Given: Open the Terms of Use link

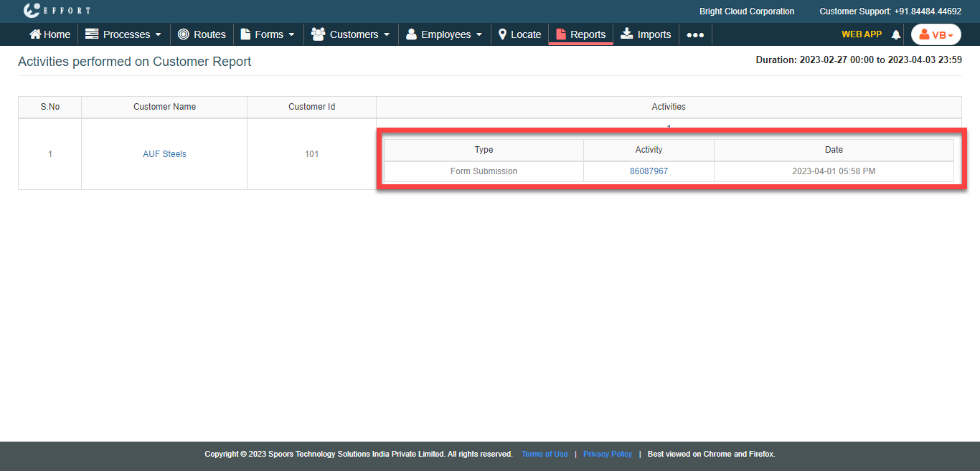Looking at the screenshot, I should click(x=545, y=454).
